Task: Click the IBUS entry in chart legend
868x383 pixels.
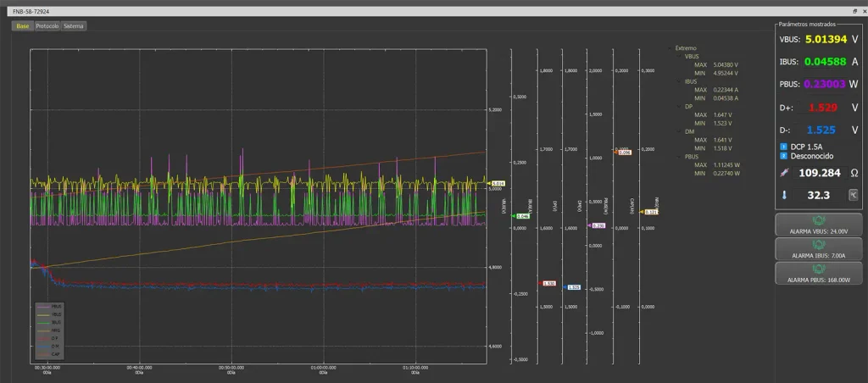Action: click(x=50, y=322)
